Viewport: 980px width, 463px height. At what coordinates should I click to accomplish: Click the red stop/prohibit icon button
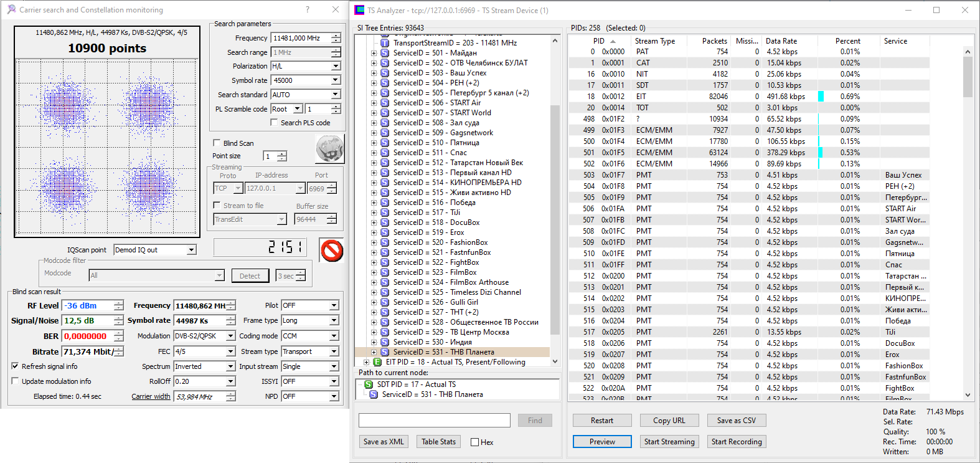(332, 251)
